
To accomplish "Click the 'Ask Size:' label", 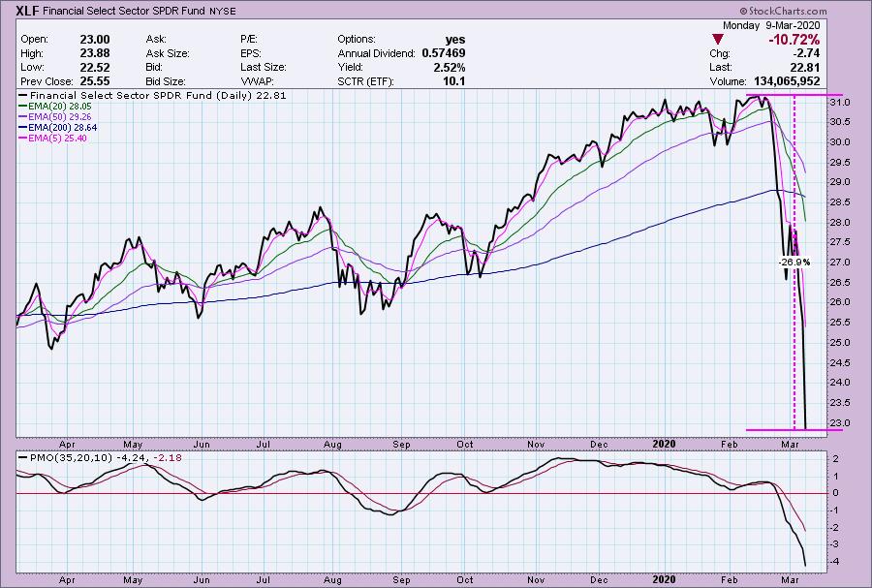I will (x=168, y=53).
